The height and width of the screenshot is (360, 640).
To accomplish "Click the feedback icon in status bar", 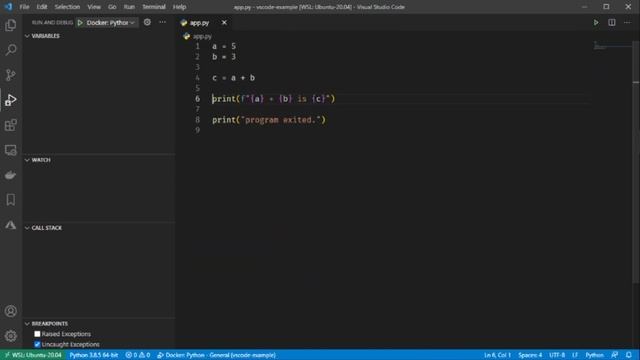I will [615, 355].
